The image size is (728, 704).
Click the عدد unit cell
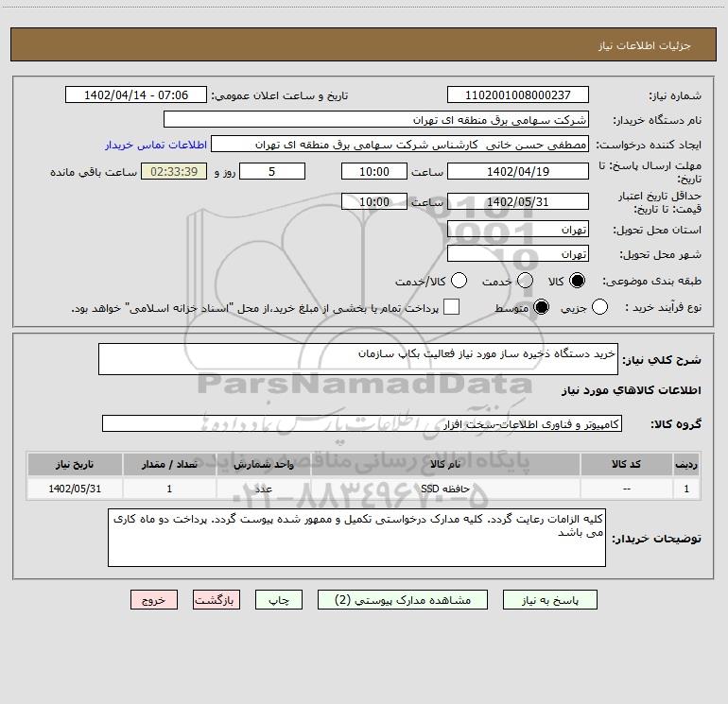(x=263, y=489)
